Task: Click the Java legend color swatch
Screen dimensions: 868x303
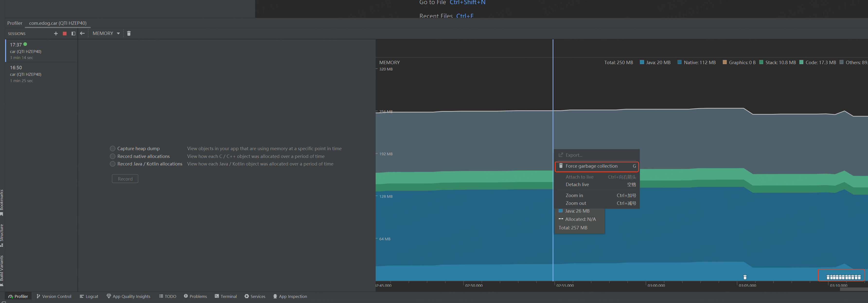Action: click(x=642, y=62)
